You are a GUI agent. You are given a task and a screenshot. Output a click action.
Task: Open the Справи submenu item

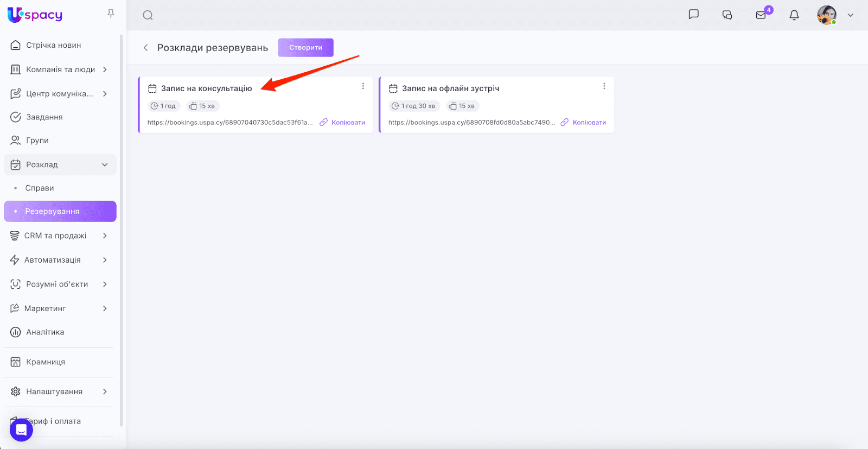click(x=40, y=188)
